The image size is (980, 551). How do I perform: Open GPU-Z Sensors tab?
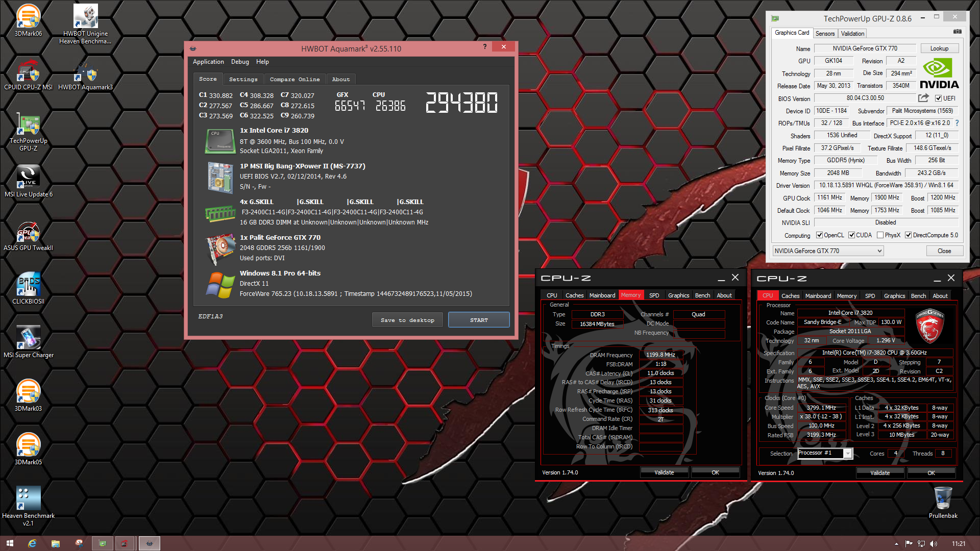(825, 34)
